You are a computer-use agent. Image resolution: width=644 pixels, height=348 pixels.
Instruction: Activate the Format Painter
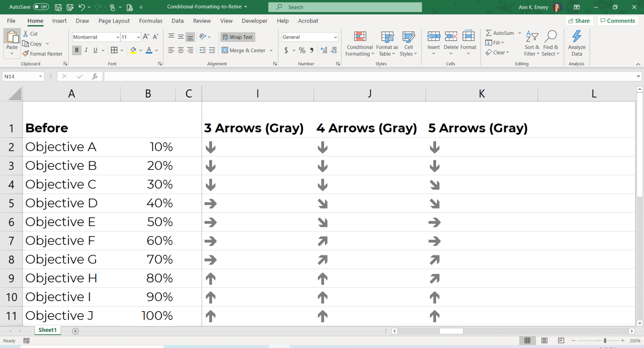point(42,54)
